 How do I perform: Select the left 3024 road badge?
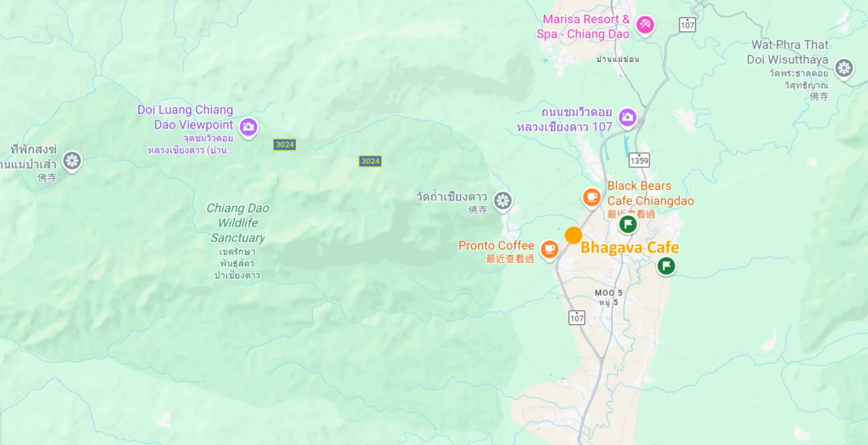tap(285, 144)
